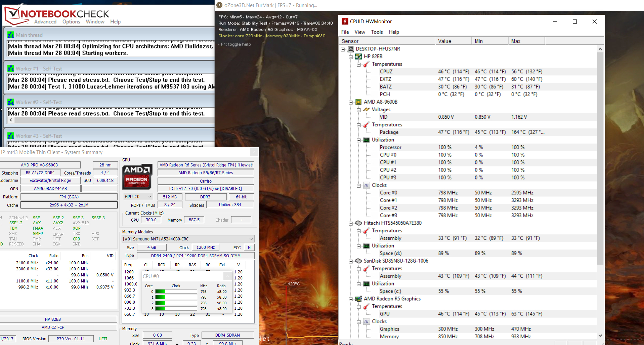Click the thermometer icon of Temperatures under AMD A8-9600B
The image size is (644, 345).
(x=367, y=125)
